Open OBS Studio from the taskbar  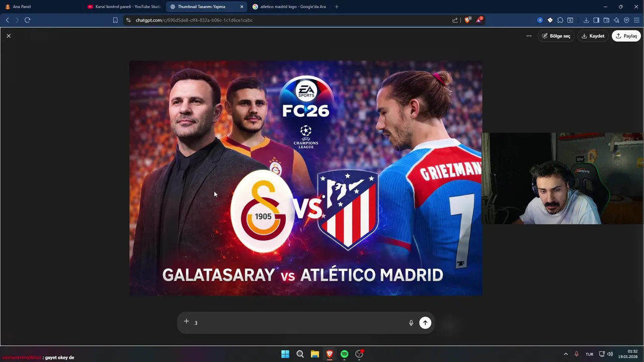click(x=359, y=354)
